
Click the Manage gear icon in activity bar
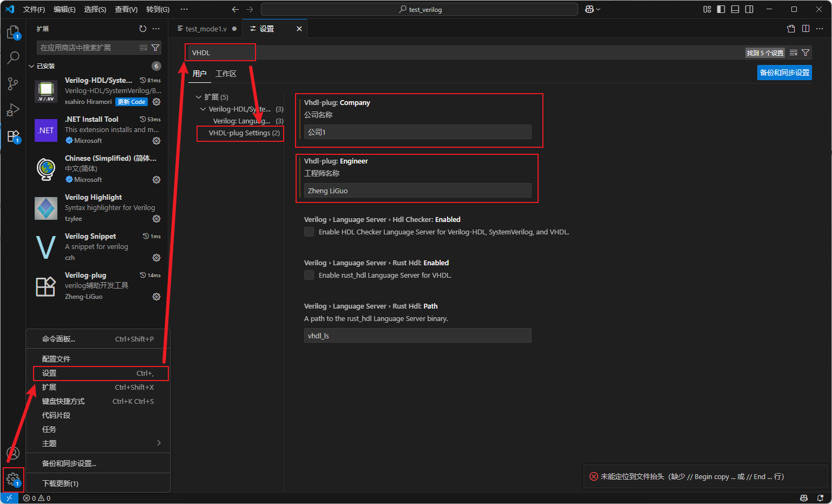coord(13,479)
